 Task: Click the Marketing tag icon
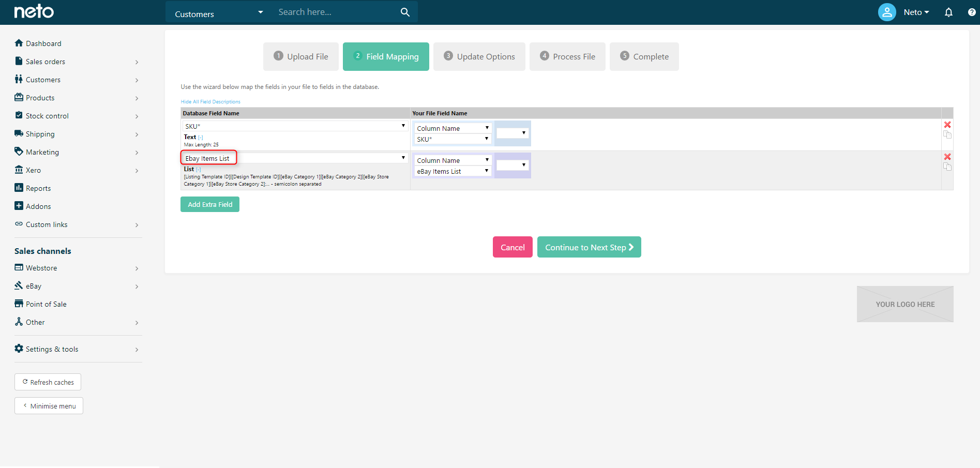pyautogui.click(x=19, y=152)
